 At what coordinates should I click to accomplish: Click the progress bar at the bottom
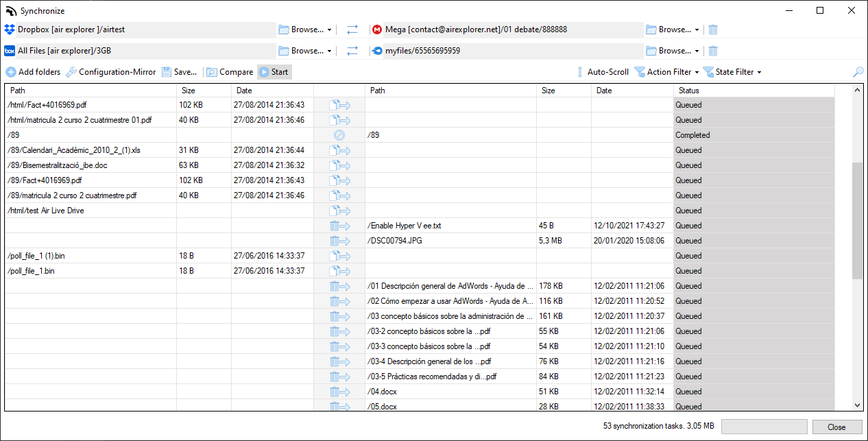(764, 426)
